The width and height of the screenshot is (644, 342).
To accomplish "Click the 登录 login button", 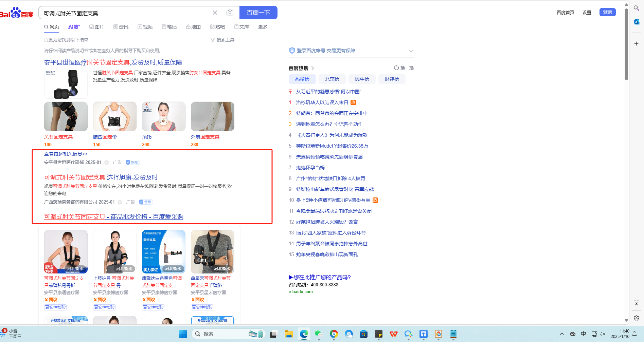I will pyautogui.click(x=608, y=12).
